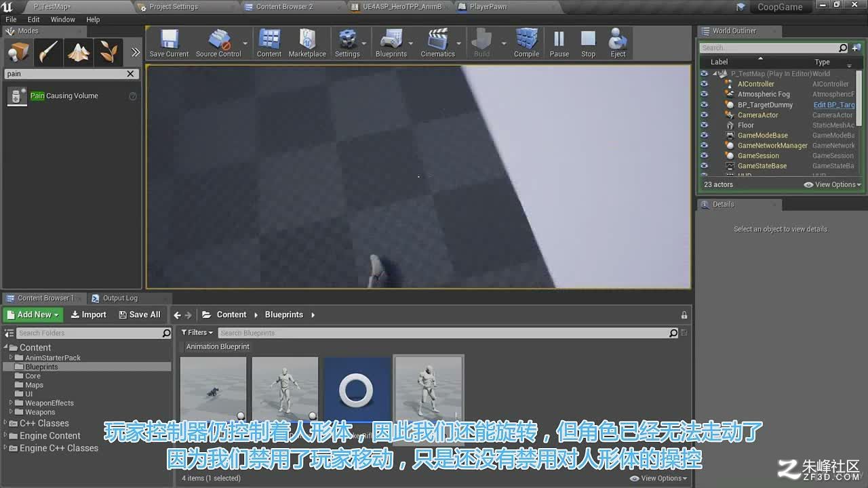Image resolution: width=868 pixels, height=488 pixels.
Task: Click the Search Blueprints field
Action: [x=448, y=333]
